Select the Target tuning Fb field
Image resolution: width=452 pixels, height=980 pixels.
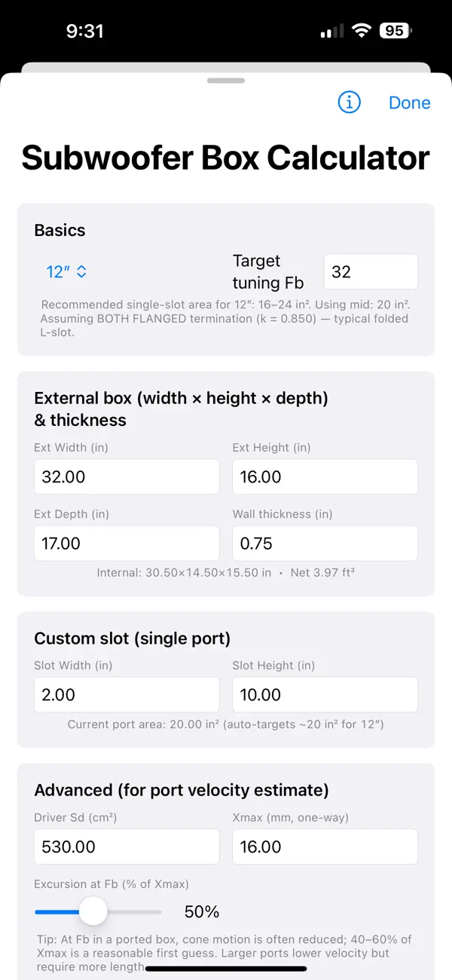pyautogui.click(x=370, y=271)
